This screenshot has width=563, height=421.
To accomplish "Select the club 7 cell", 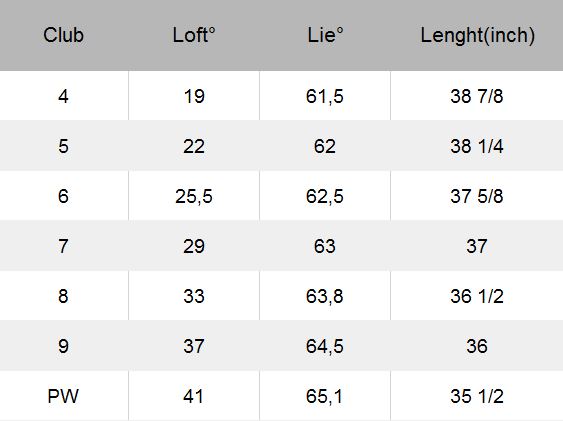I will click(64, 246).
